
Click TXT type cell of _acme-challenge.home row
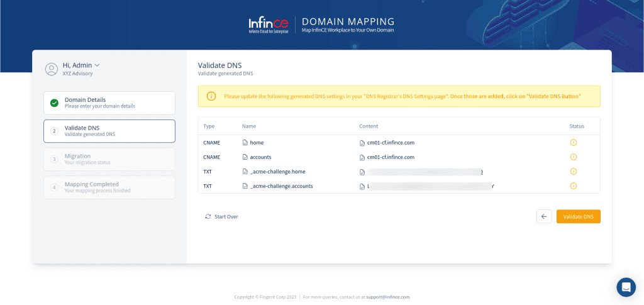[x=208, y=172]
